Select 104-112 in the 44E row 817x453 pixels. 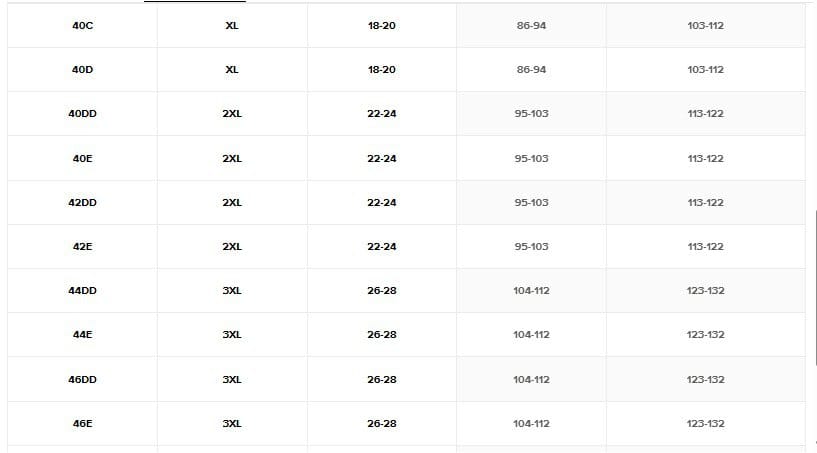(531, 335)
